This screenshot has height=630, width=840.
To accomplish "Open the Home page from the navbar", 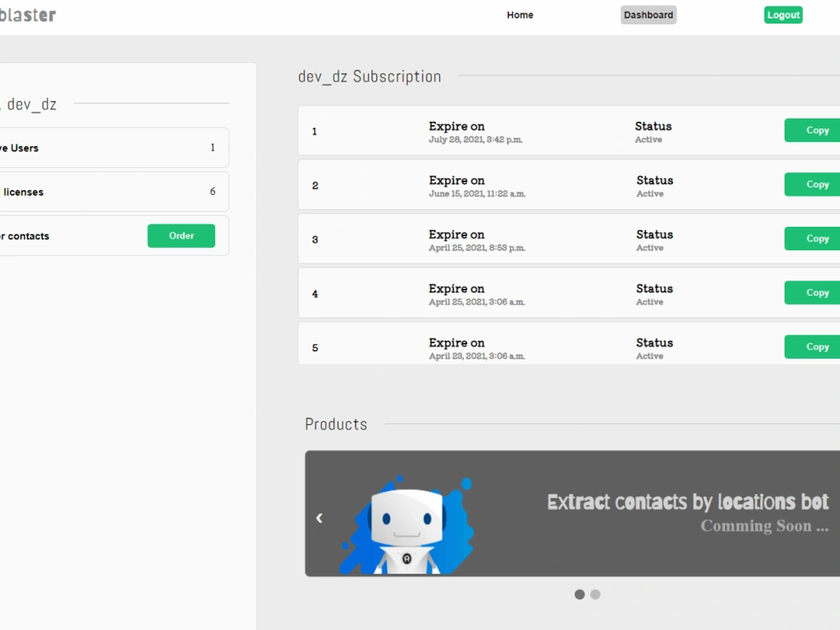I will pyautogui.click(x=520, y=14).
